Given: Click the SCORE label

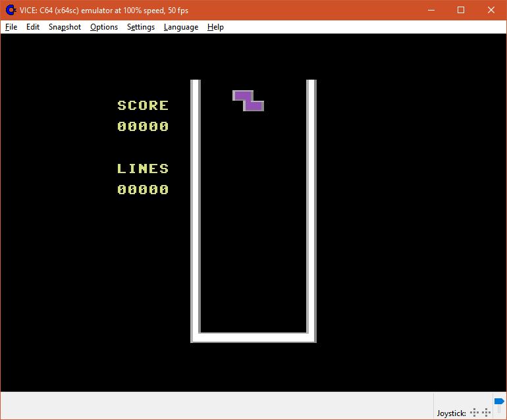Looking at the screenshot, I should pos(143,105).
